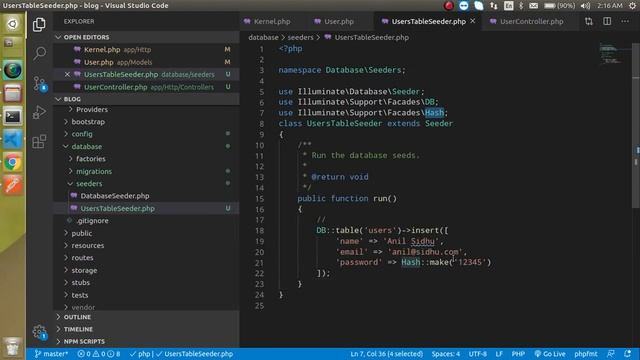
Task: Open DatabaseSeeder.php in the file tree
Action: pyautogui.click(x=114, y=196)
